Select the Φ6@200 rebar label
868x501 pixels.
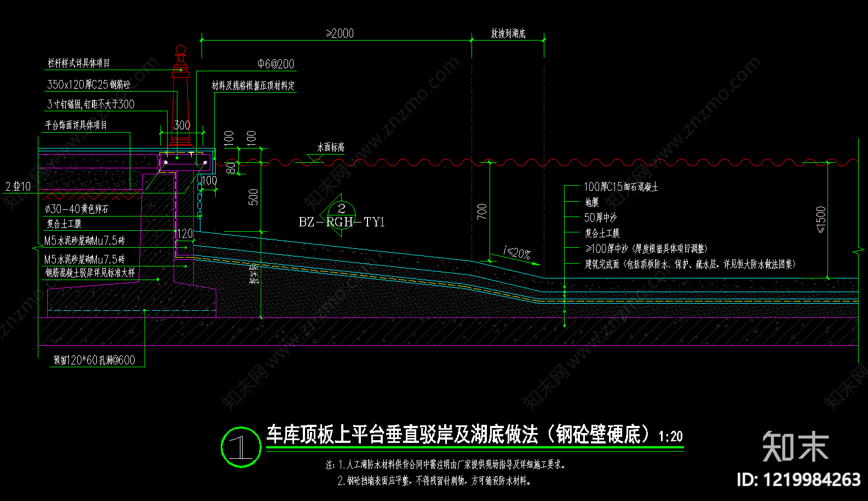coord(276,64)
